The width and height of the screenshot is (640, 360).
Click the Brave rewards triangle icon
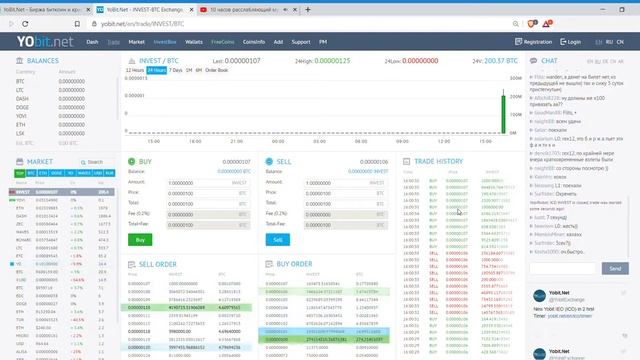(547, 24)
